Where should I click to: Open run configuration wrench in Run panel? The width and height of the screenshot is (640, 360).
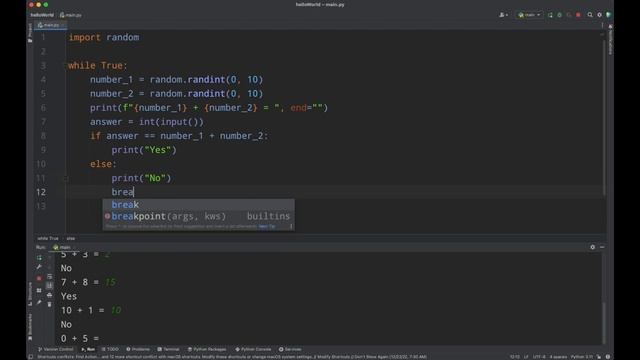[x=39, y=267]
